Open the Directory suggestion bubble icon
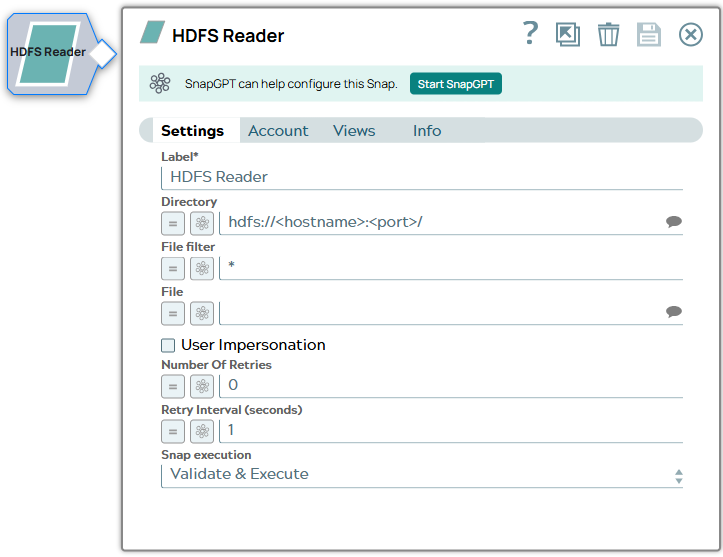The image size is (723, 557). coord(674,222)
